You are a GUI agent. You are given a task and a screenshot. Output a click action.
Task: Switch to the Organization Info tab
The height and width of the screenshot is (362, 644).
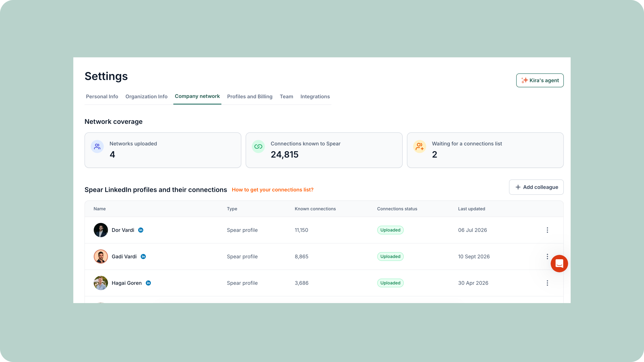coord(147,97)
